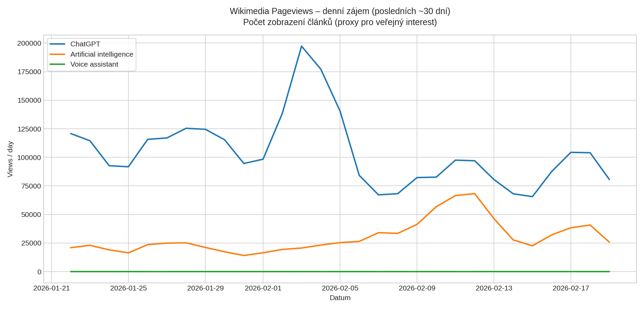Select the Datum label below the x-axis
Screen dimensions: 644x309
(x=340, y=298)
